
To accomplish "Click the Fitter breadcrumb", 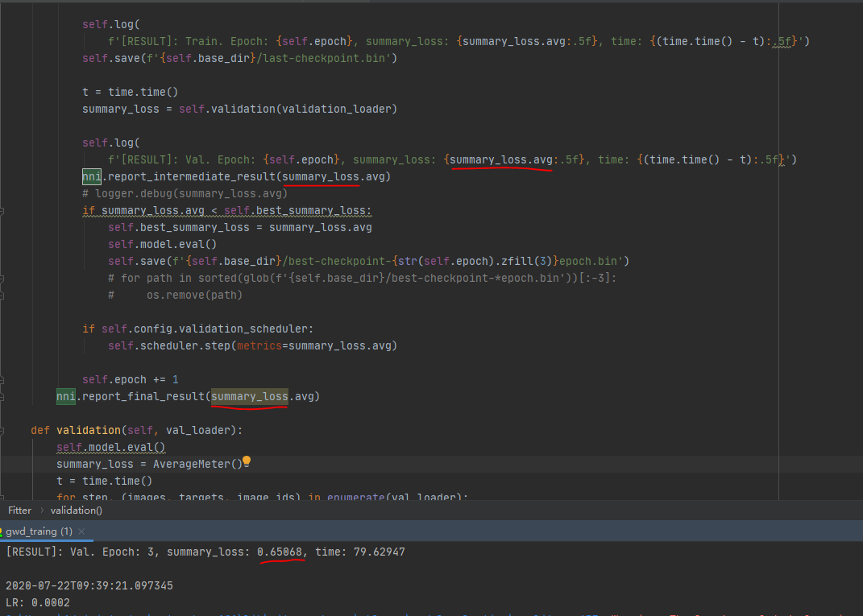I will coord(20,511).
